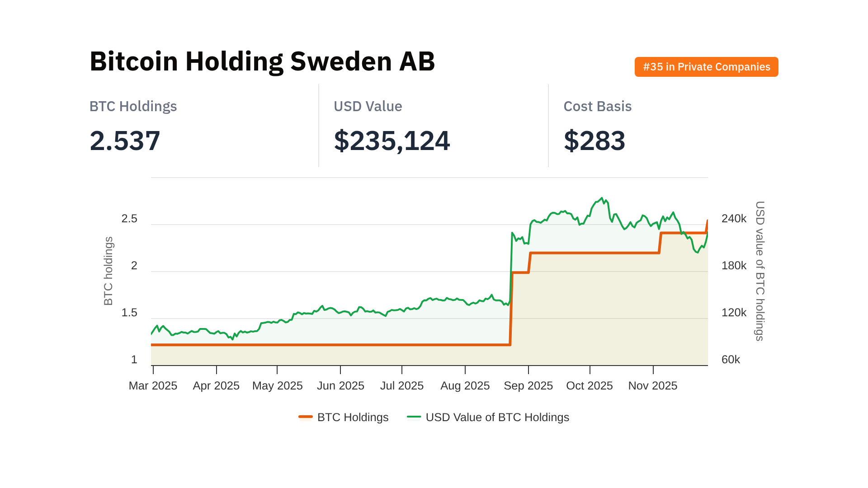Toggle BTC Holdings series in legend

tap(353, 417)
